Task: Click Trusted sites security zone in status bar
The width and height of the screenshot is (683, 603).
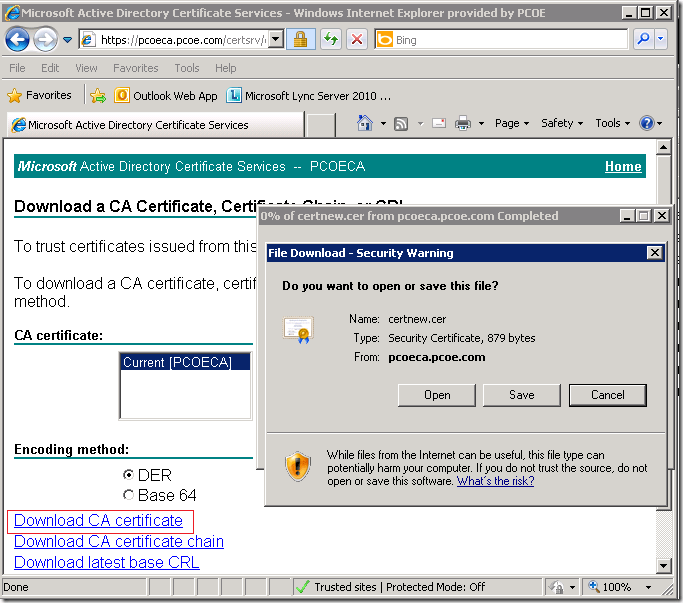Action: (x=390, y=587)
